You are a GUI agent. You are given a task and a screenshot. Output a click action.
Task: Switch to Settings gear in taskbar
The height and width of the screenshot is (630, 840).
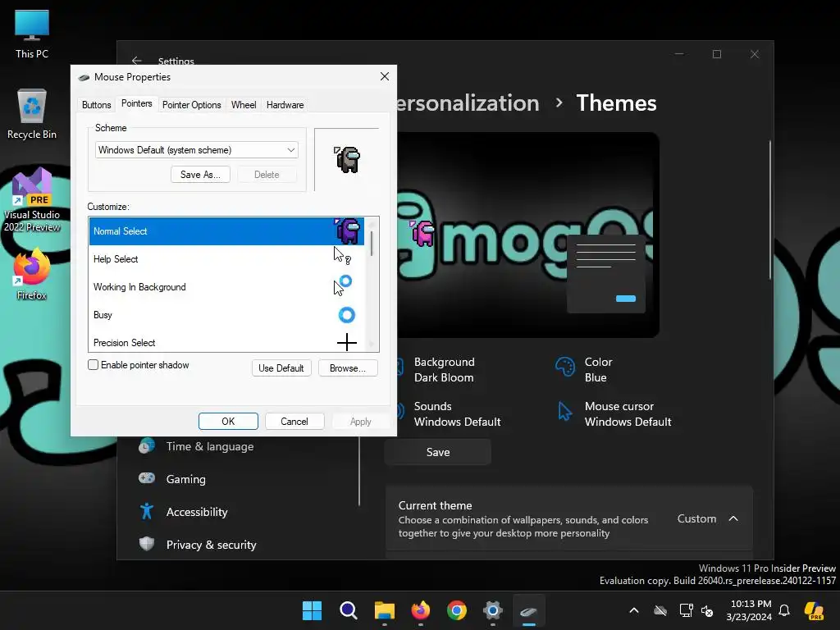click(493, 610)
